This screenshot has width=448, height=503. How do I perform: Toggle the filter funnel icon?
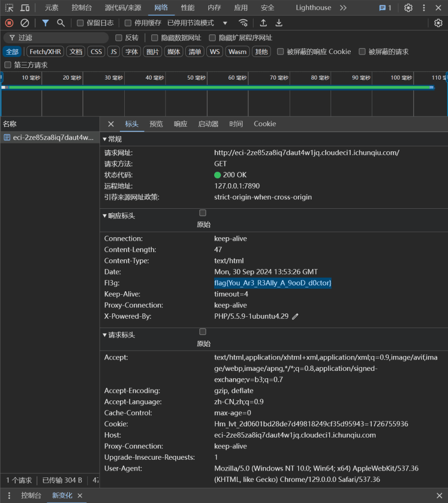click(x=45, y=23)
